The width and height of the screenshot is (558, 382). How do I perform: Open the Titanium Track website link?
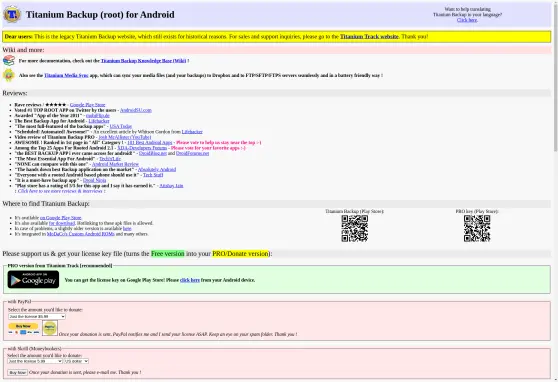369,36
